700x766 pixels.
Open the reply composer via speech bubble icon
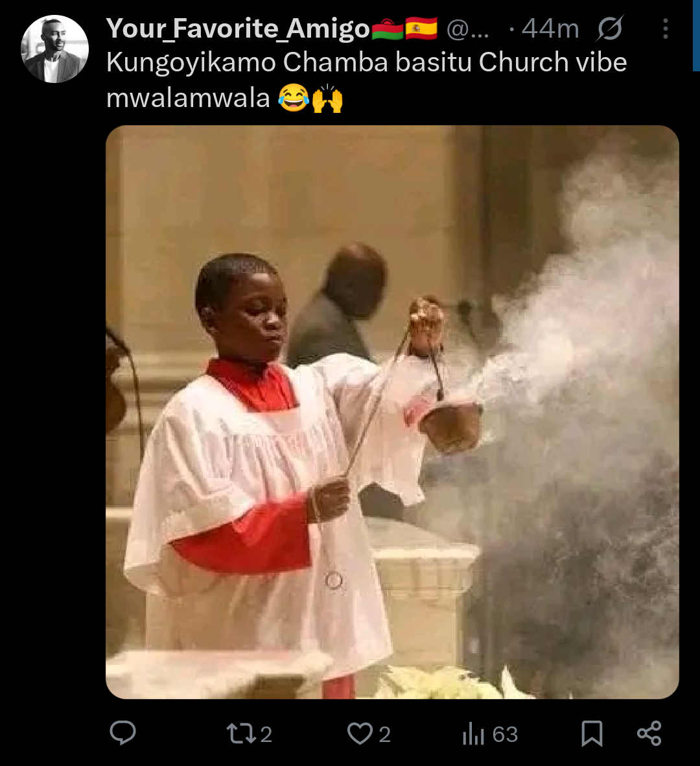[x=122, y=733]
